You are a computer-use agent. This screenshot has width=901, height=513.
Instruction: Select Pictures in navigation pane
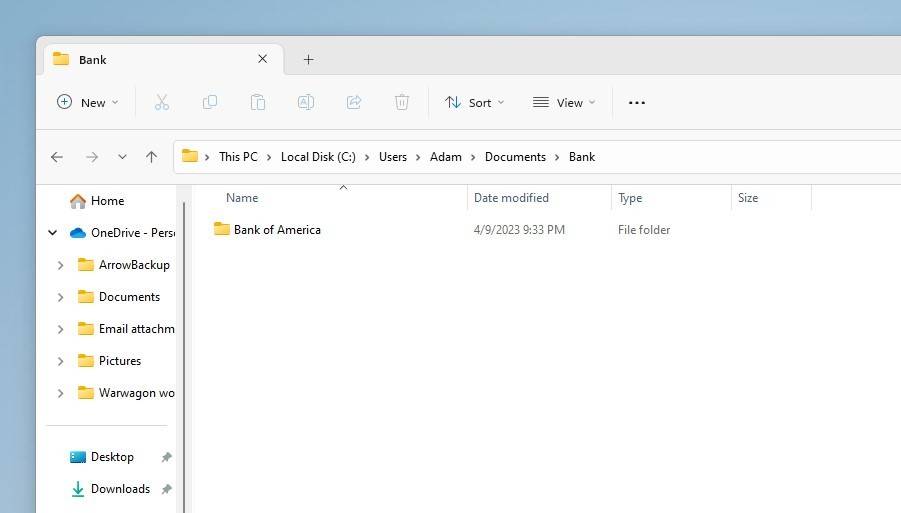(x=120, y=361)
